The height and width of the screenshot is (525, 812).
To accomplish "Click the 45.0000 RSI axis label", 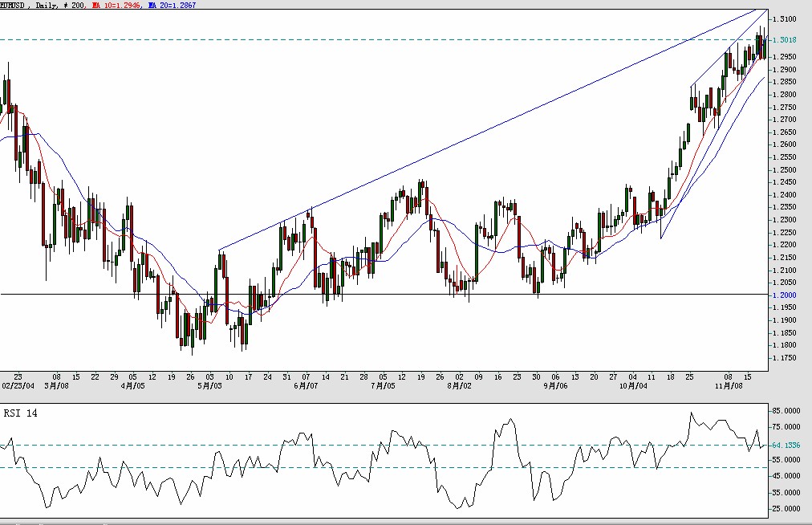I will coord(786,476).
